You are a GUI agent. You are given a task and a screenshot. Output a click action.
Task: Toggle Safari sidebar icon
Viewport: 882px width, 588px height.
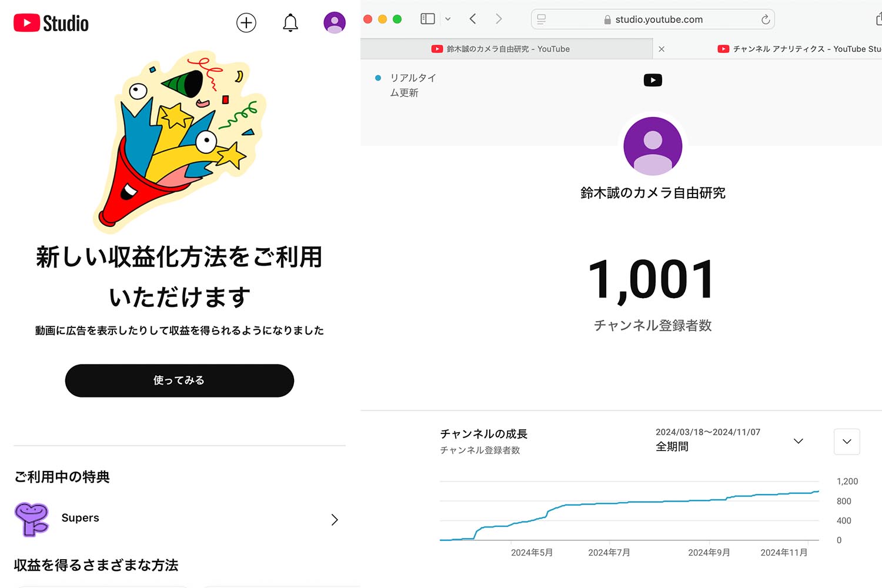(427, 19)
